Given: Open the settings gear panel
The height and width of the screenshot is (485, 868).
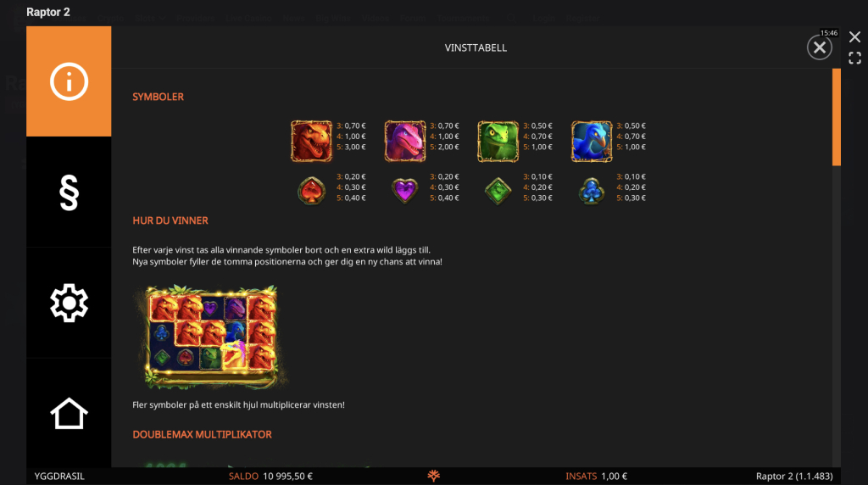Looking at the screenshot, I should pos(69,303).
